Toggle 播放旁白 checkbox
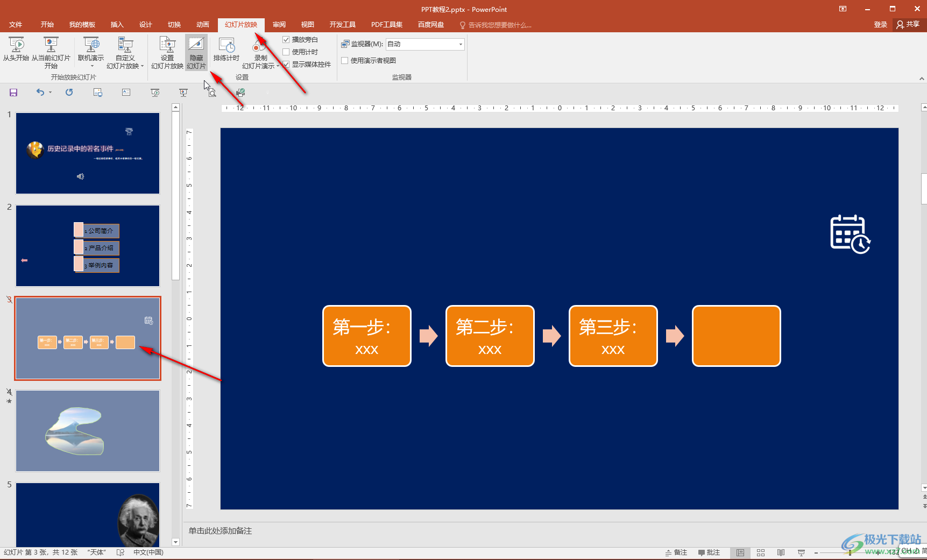 tap(286, 40)
